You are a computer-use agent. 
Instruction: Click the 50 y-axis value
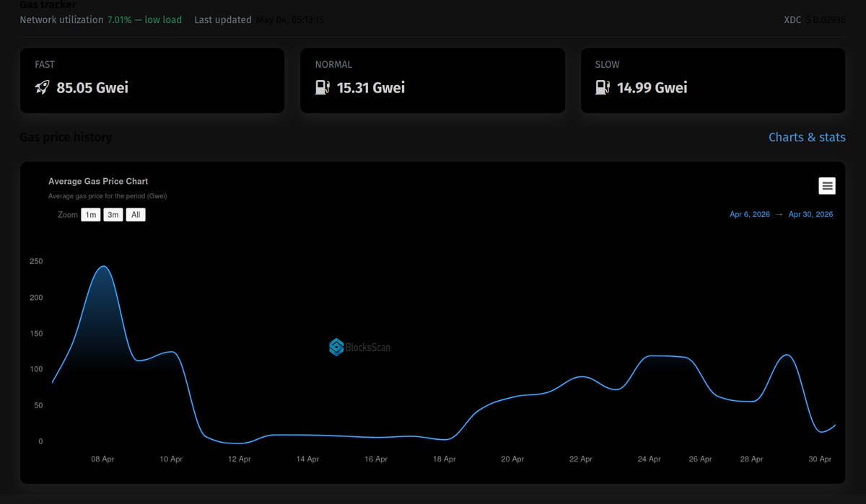(38, 405)
